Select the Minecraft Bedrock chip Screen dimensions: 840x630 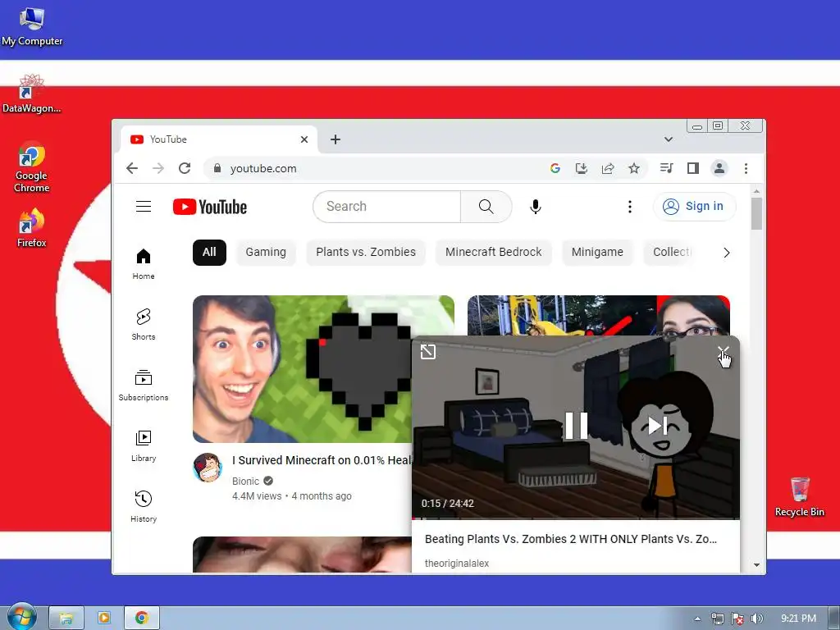[x=493, y=253]
